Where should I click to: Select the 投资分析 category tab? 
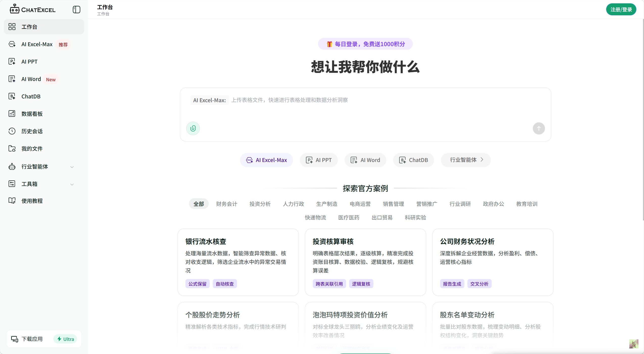(x=260, y=204)
